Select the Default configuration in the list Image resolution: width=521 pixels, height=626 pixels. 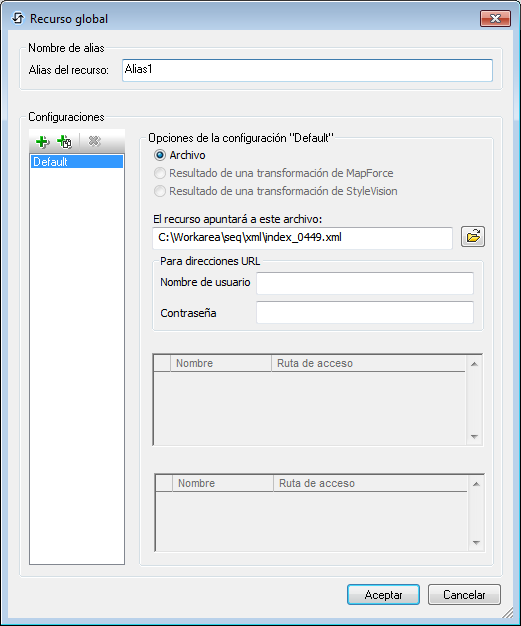[x=77, y=162]
